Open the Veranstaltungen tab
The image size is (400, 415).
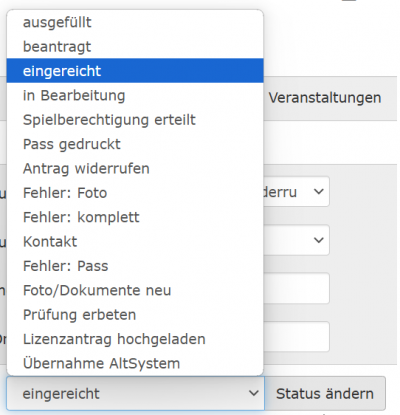coord(325,98)
